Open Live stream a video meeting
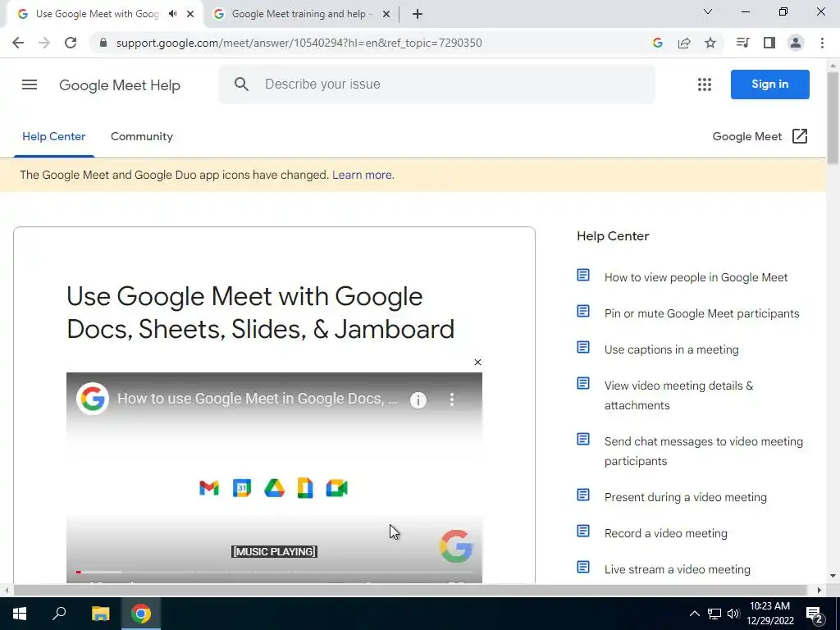 point(677,569)
